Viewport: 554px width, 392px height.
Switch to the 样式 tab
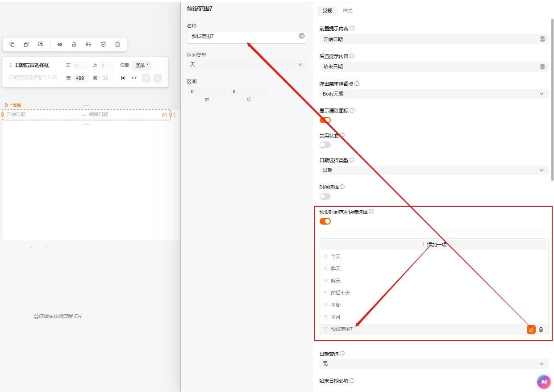pyautogui.click(x=347, y=11)
